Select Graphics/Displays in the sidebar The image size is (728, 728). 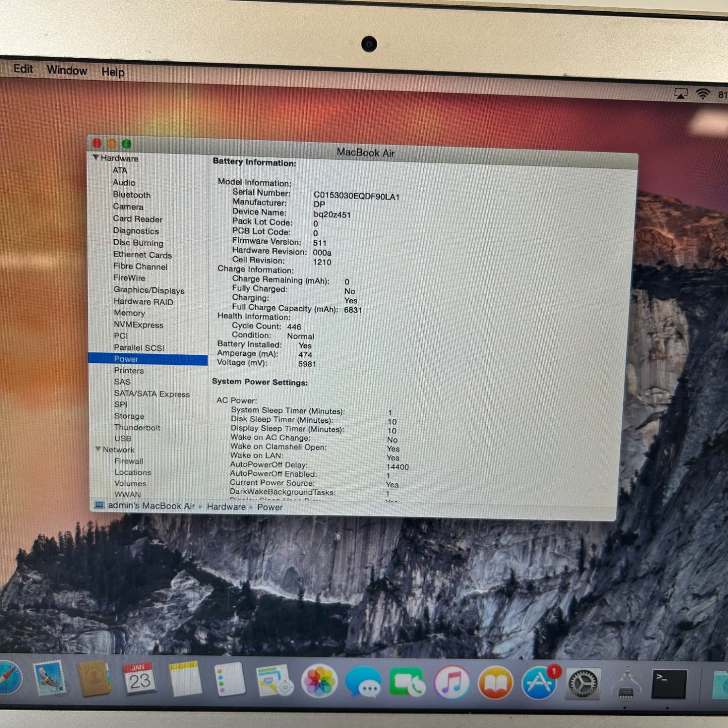(x=149, y=290)
